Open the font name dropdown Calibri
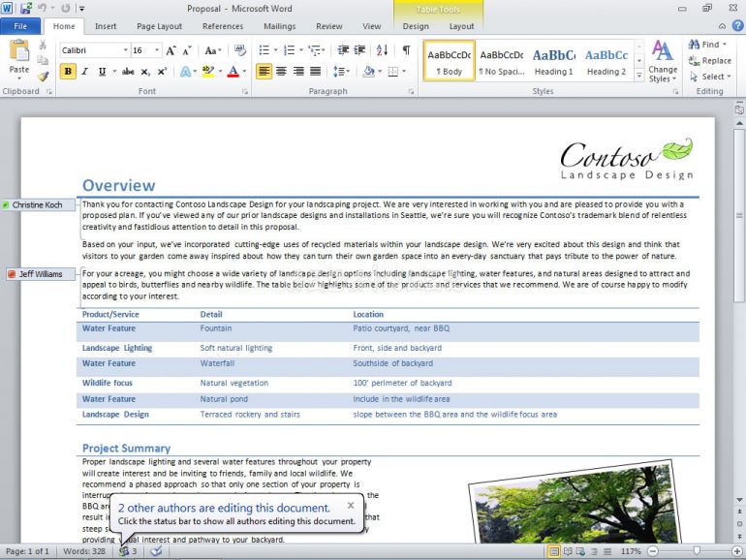 click(126, 50)
